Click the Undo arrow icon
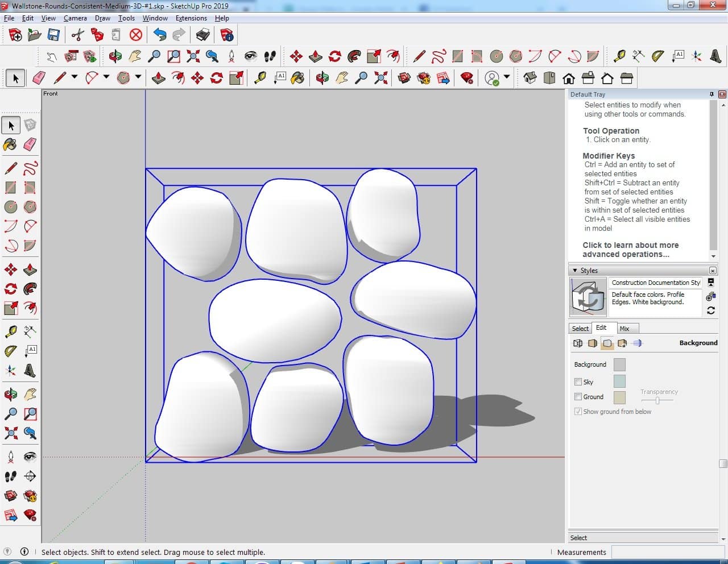This screenshot has width=728, height=564. [160, 35]
